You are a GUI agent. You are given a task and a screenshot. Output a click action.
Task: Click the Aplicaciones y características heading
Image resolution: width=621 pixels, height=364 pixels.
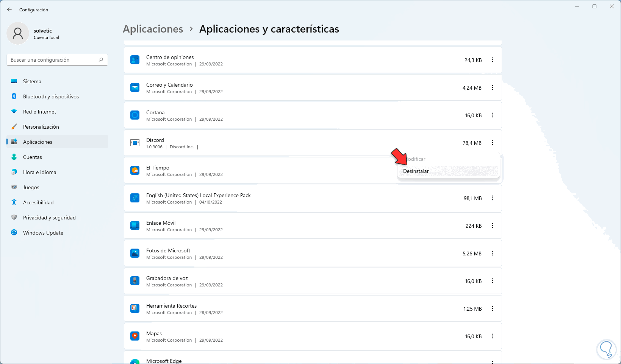(269, 29)
